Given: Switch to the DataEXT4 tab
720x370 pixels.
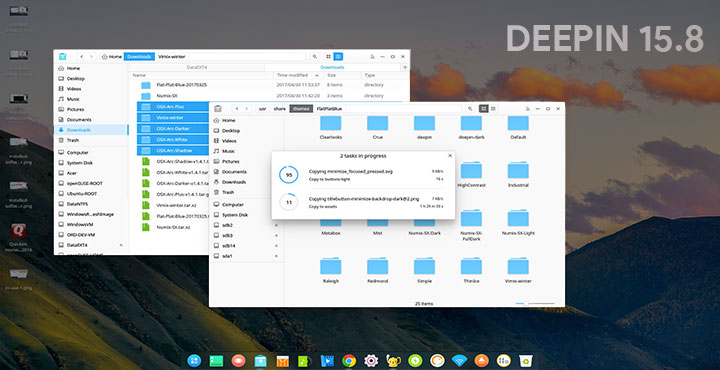Looking at the screenshot, I should click(x=197, y=67).
